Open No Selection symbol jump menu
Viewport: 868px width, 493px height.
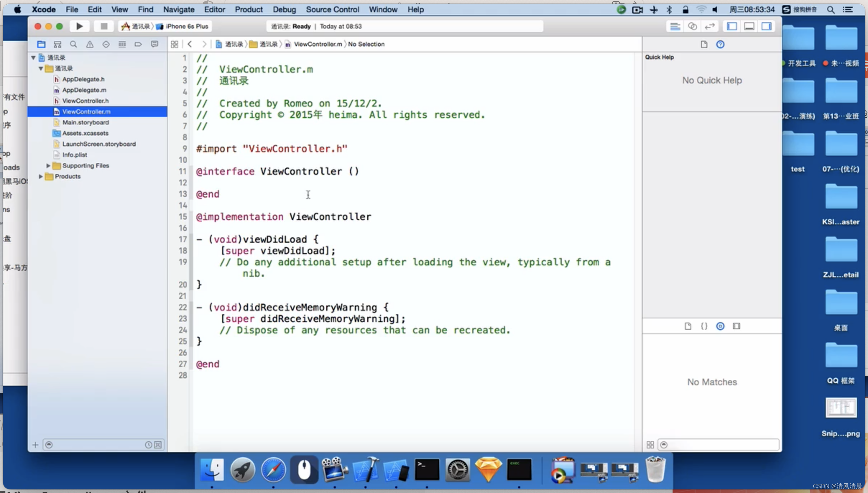366,44
